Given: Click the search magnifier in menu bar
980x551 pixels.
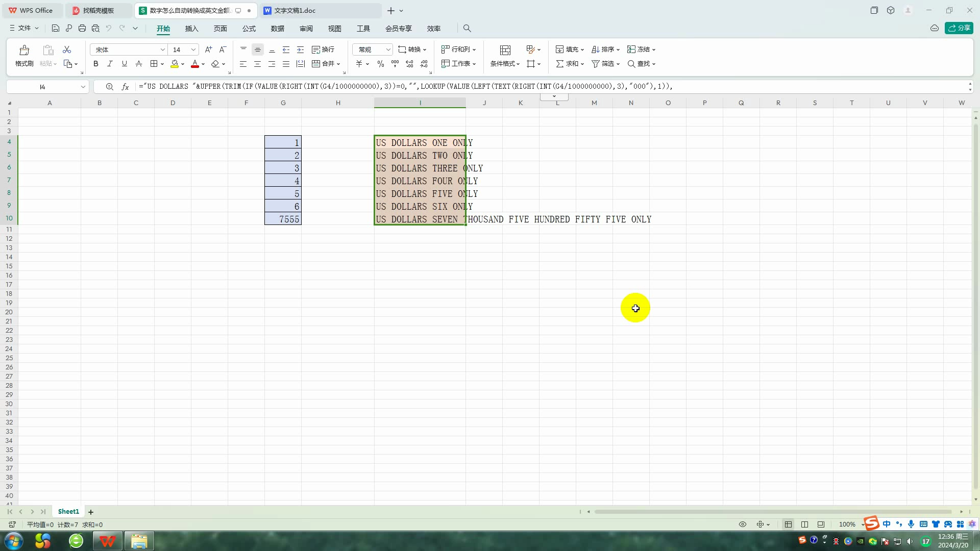Looking at the screenshot, I should point(467,29).
